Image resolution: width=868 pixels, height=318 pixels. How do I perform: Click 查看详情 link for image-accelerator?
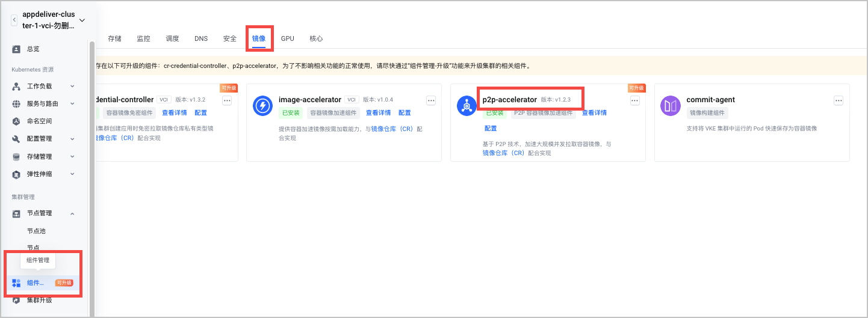378,112
